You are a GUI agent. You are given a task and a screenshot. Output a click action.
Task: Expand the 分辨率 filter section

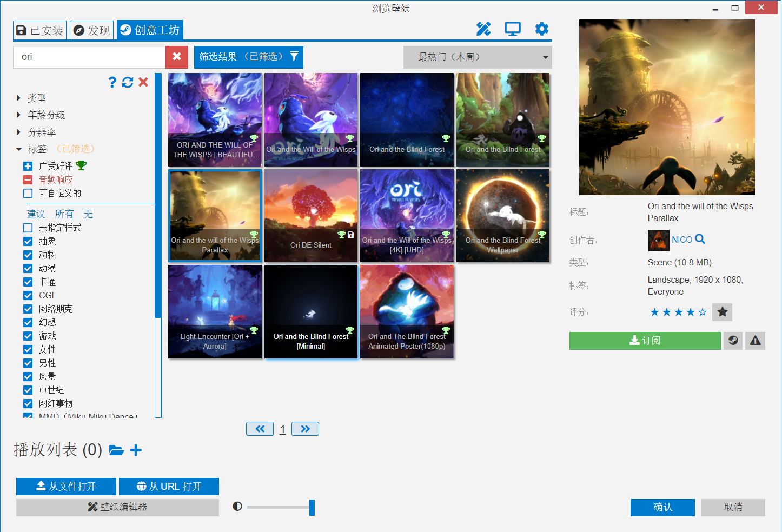coord(19,132)
